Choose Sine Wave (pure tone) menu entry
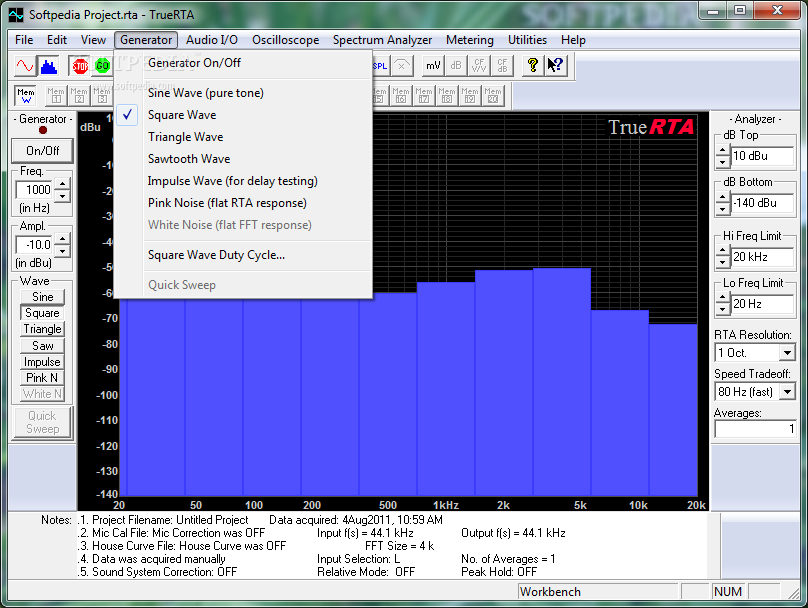808x608 pixels. [x=243, y=93]
